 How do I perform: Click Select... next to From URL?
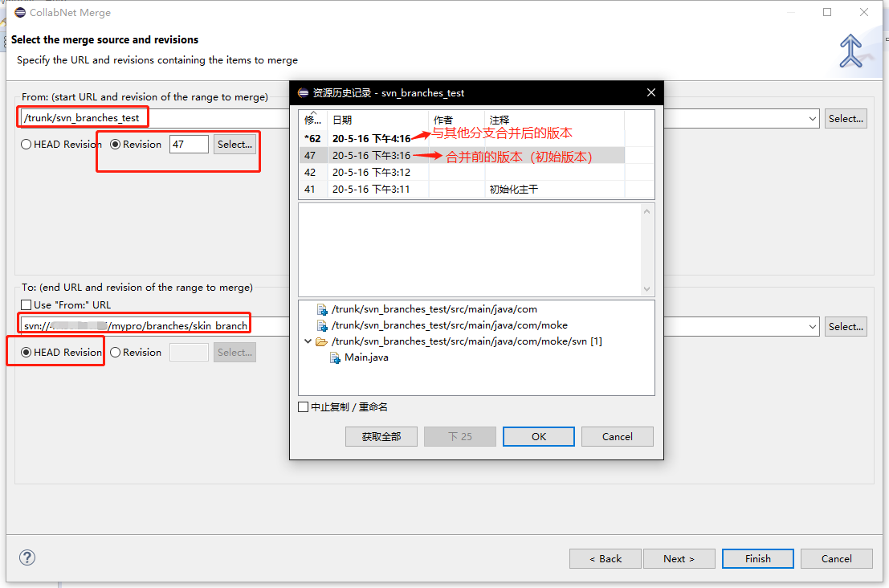point(846,119)
